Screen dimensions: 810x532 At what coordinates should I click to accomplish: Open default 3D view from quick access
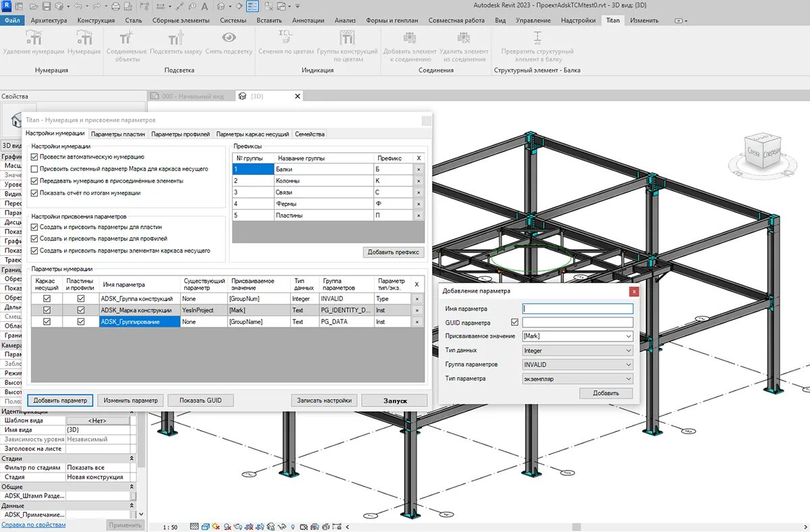221,6
